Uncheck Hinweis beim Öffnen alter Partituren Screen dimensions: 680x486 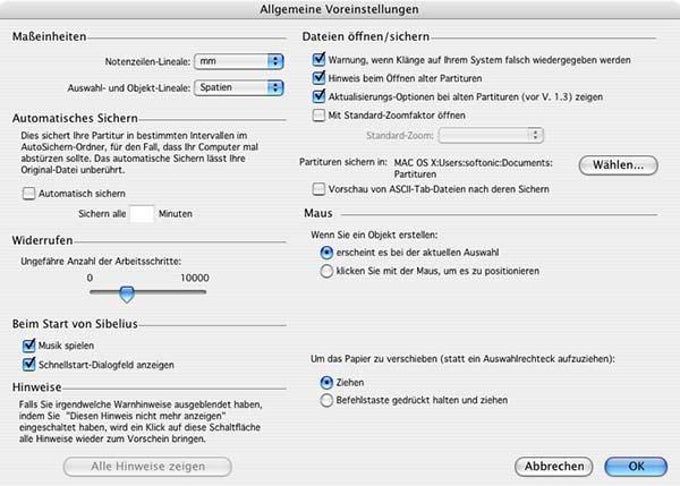[319, 78]
